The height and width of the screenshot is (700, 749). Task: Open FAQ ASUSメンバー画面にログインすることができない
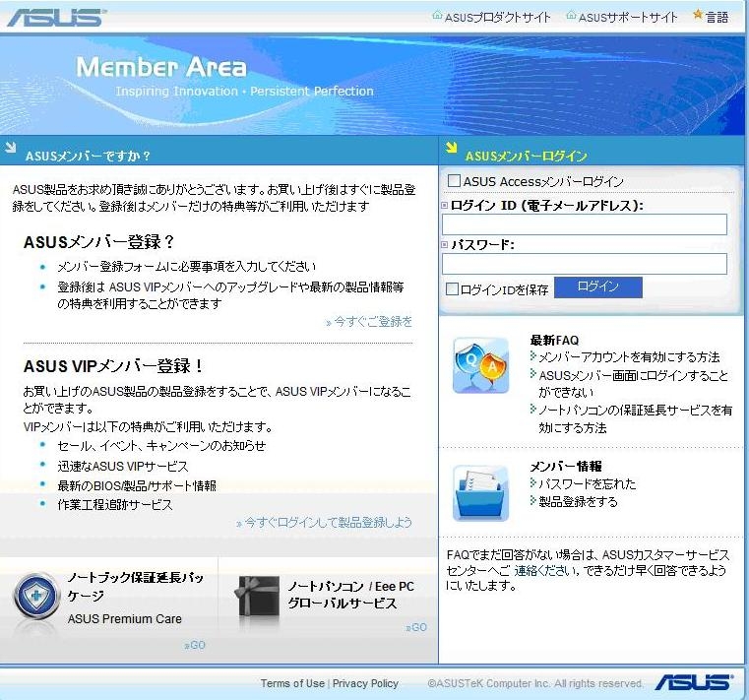[x=634, y=384]
